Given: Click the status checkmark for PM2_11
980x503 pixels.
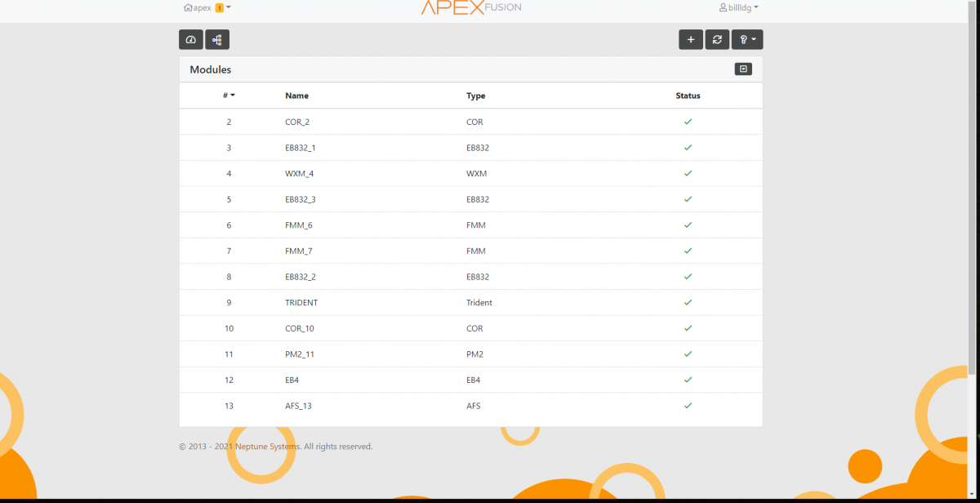Looking at the screenshot, I should point(688,354).
